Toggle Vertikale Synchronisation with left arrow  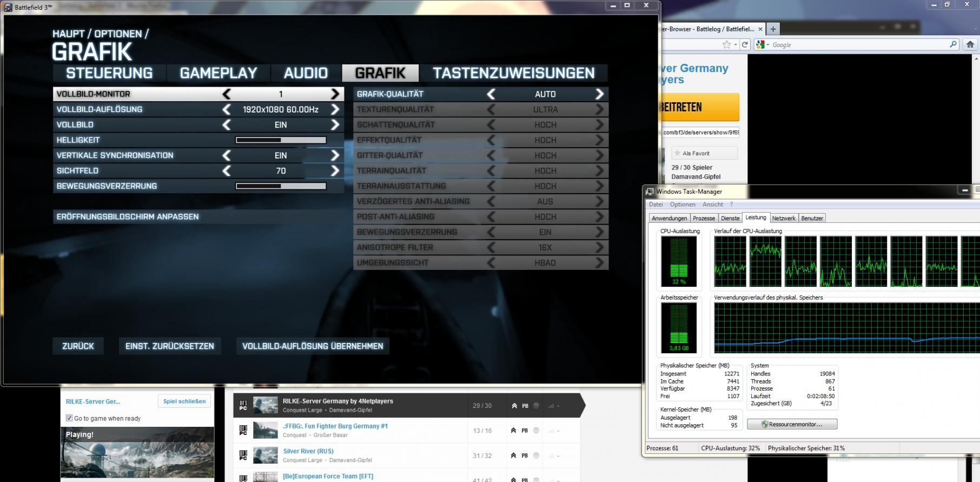[227, 156]
